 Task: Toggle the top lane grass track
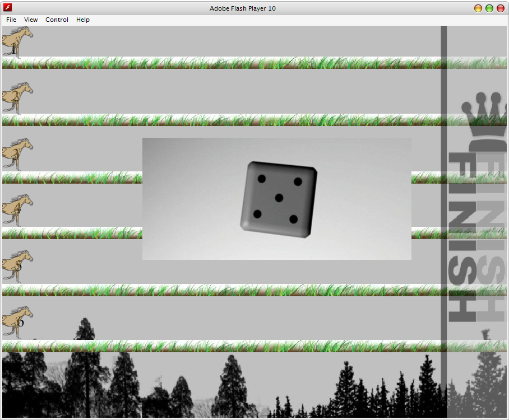(224, 63)
